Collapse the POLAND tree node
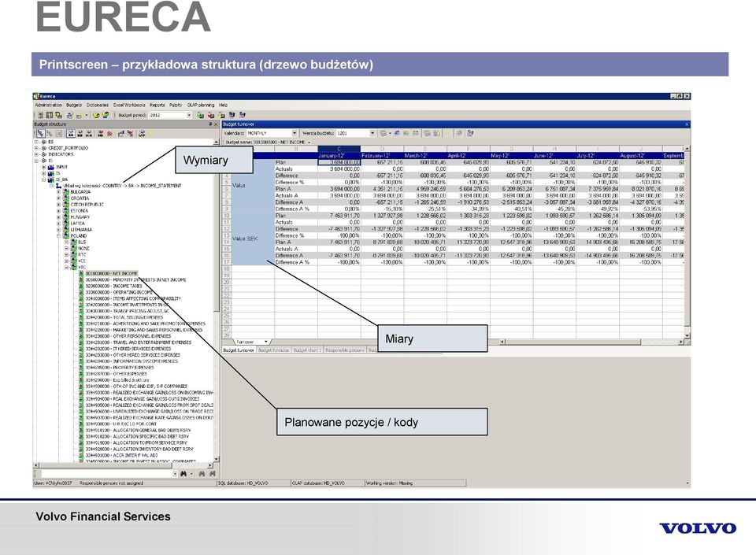756x555 pixels. click(x=59, y=236)
